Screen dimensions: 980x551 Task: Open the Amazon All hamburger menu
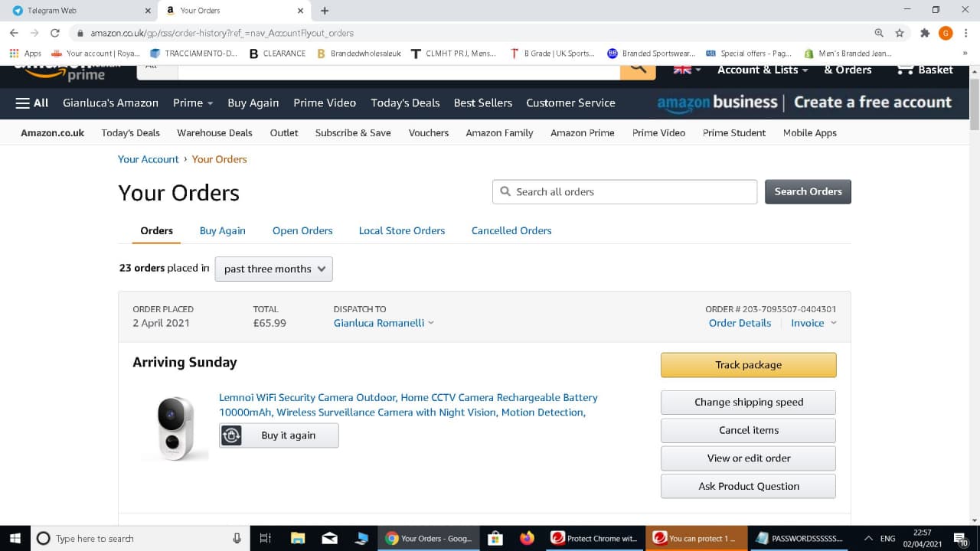[x=32, y=103]
